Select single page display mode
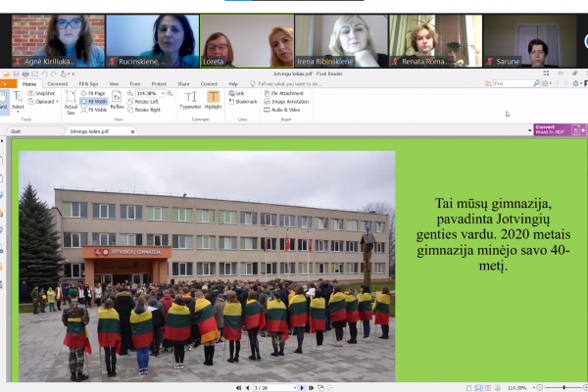This screenshot has width=588, height=392. pos(469,388)
